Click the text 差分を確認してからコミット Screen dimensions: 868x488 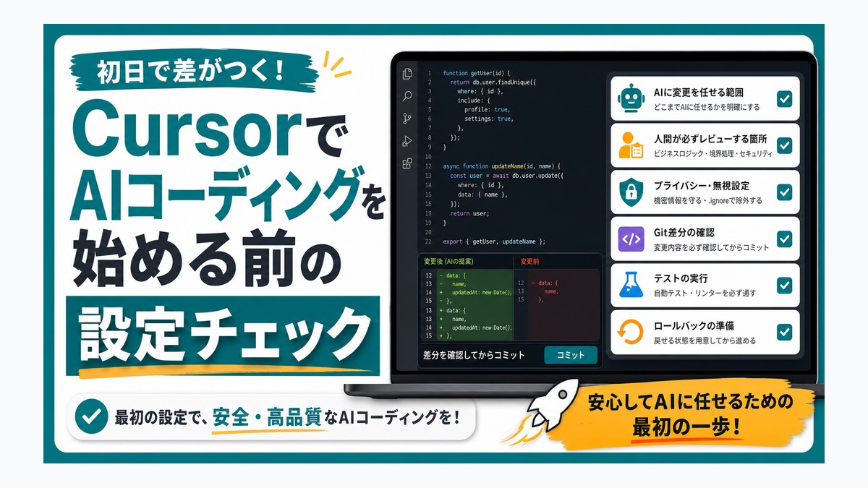[x=474, y=355]
